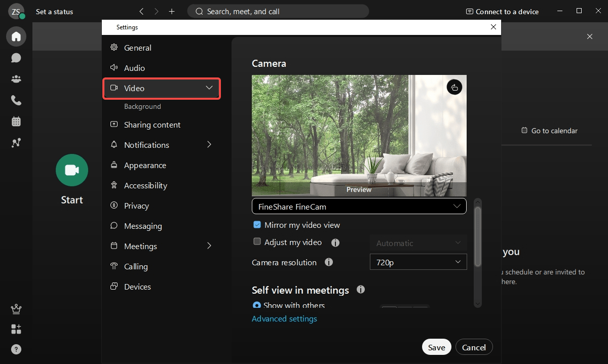The image size is (608, 364).
Task: Click the Start meeting button
Action: pos(71,170)
